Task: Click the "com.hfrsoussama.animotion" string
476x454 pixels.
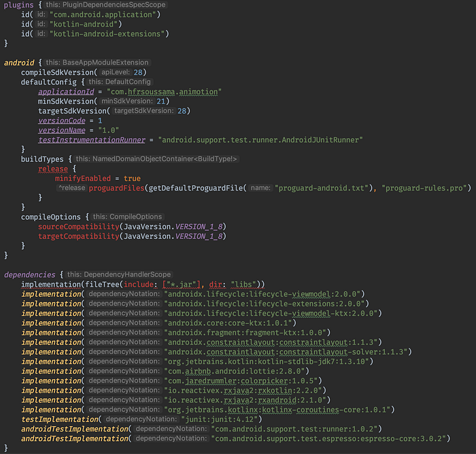Action: click(165, 92)
